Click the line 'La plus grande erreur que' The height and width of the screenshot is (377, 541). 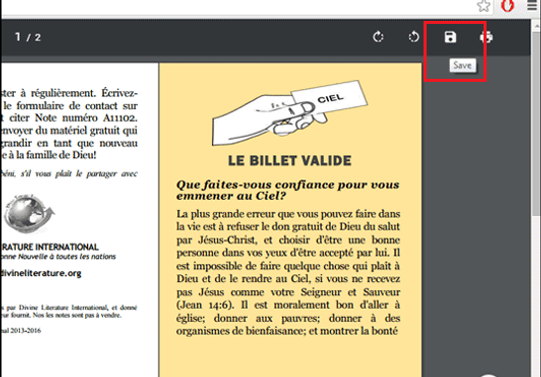click(288, 214)
